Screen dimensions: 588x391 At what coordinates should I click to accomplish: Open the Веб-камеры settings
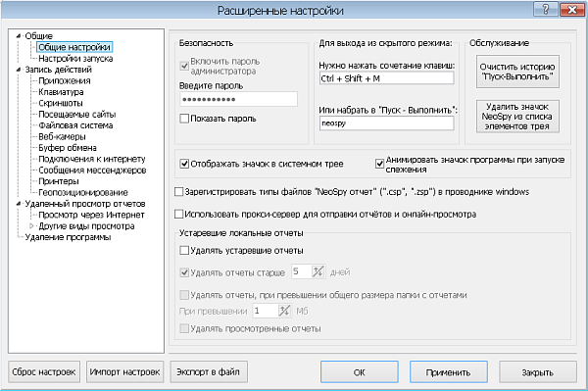tap(62, 136)
